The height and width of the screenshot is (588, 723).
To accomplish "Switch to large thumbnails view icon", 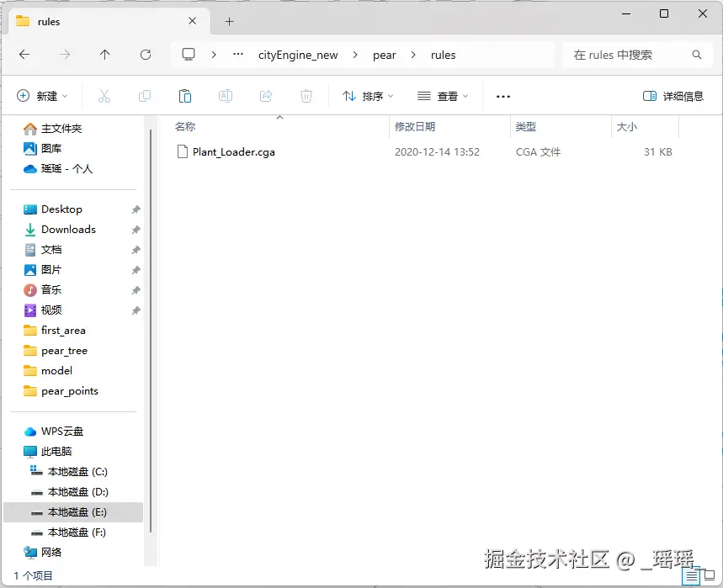I will (710, 575).
